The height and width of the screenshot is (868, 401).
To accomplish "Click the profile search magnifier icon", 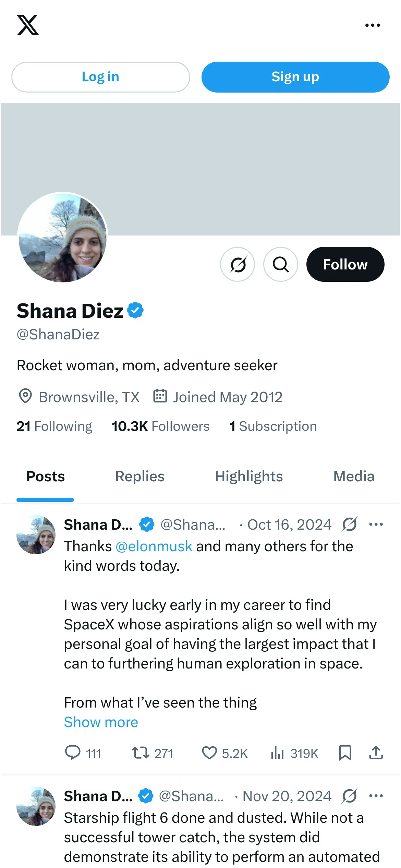I will 281,264.
